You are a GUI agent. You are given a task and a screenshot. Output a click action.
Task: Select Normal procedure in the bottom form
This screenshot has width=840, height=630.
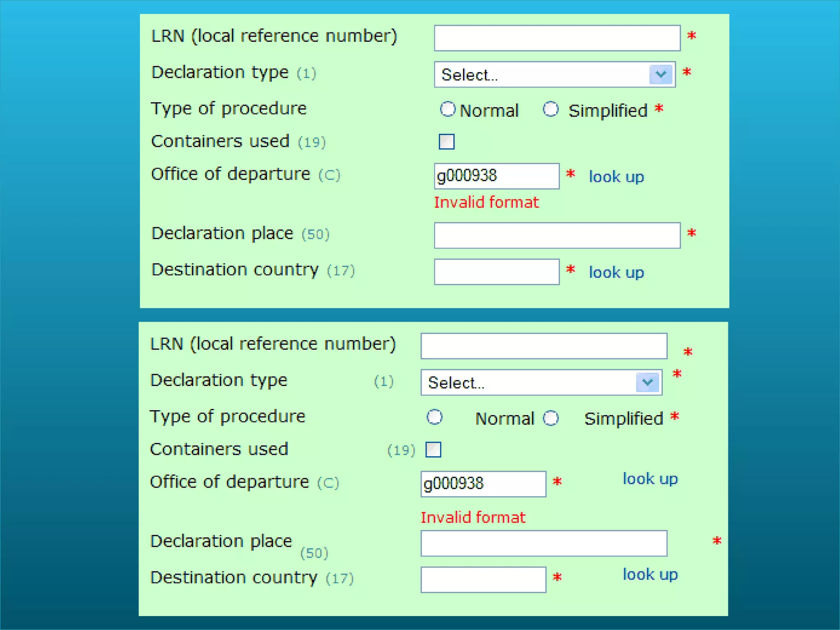434,418
